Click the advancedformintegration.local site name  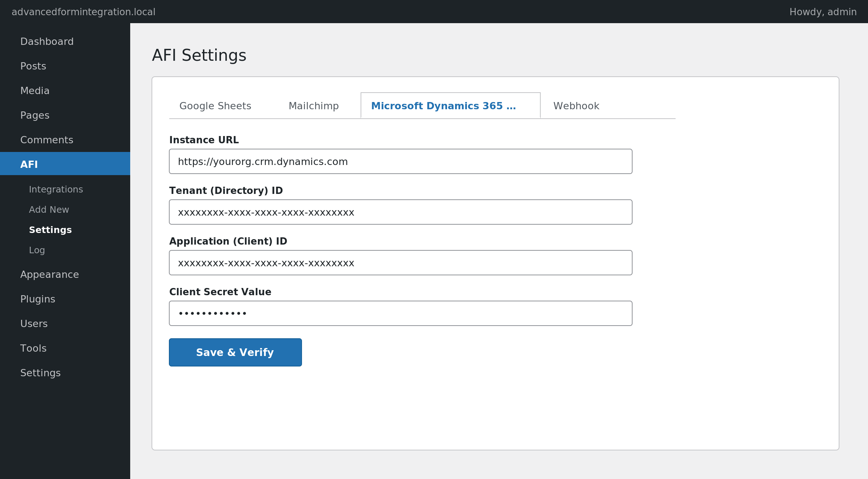[84, 12]
